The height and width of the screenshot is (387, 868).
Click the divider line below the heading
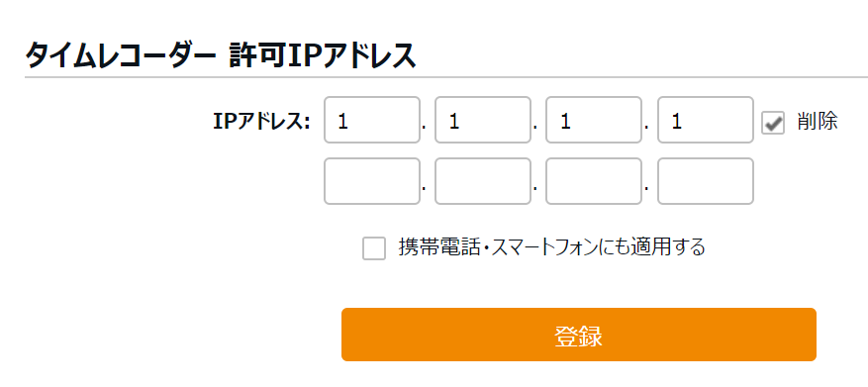point(446,77)
